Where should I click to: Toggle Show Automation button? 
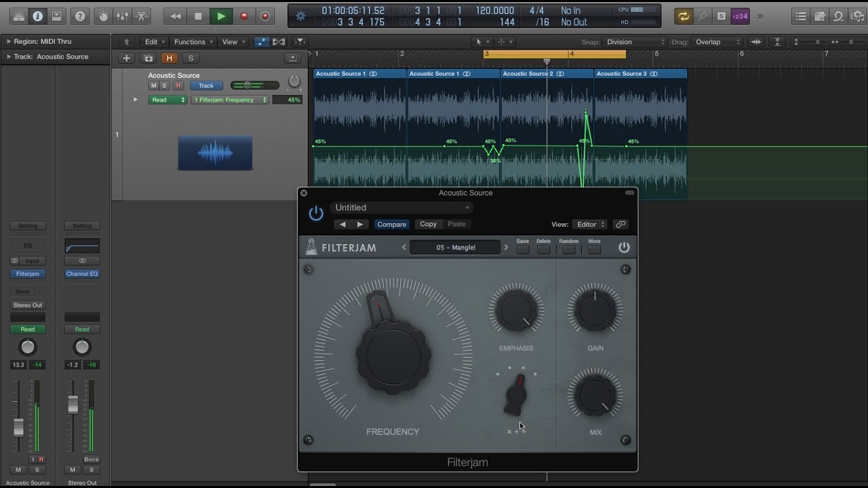coord(261,42)
